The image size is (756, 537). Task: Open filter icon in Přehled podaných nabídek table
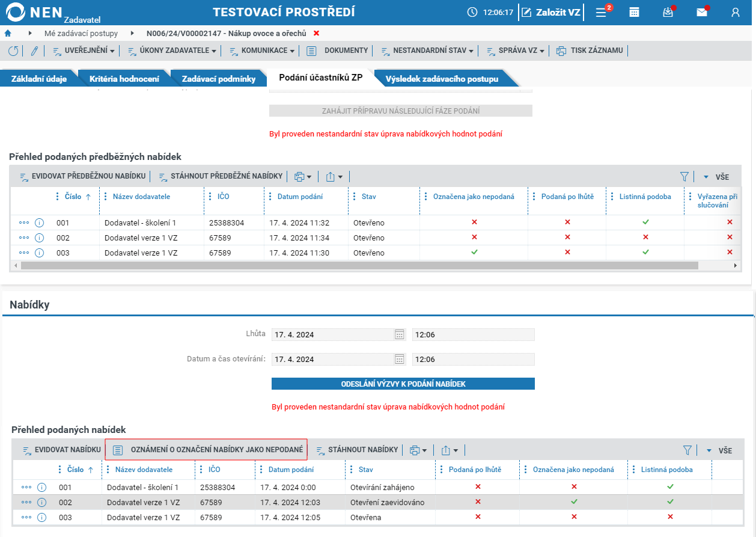point(687,450)
